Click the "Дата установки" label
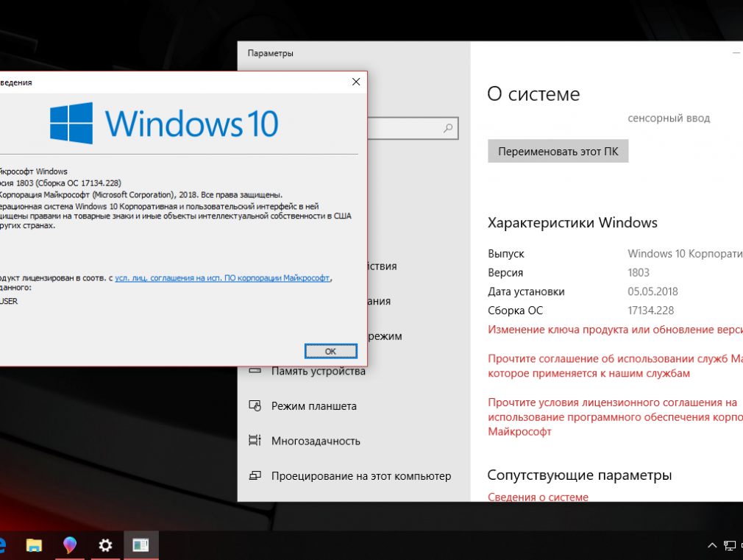743x560 pixels. 526,291
